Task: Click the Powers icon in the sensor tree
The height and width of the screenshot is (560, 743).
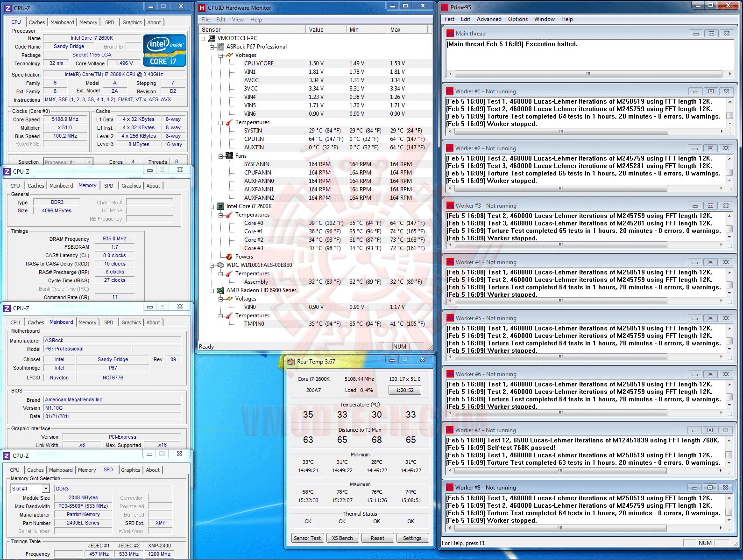Action: tap(229, 257)
